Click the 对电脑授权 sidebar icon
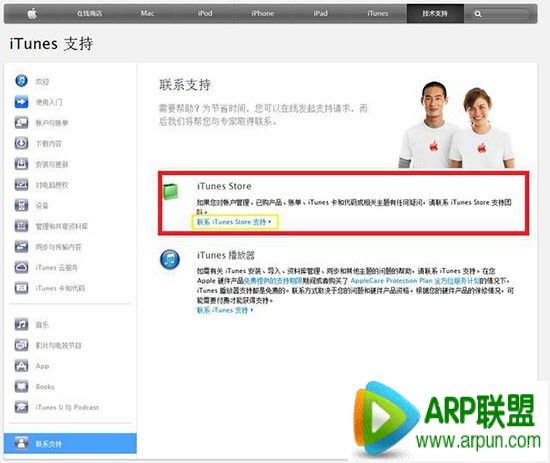 (x=21, y=184)
